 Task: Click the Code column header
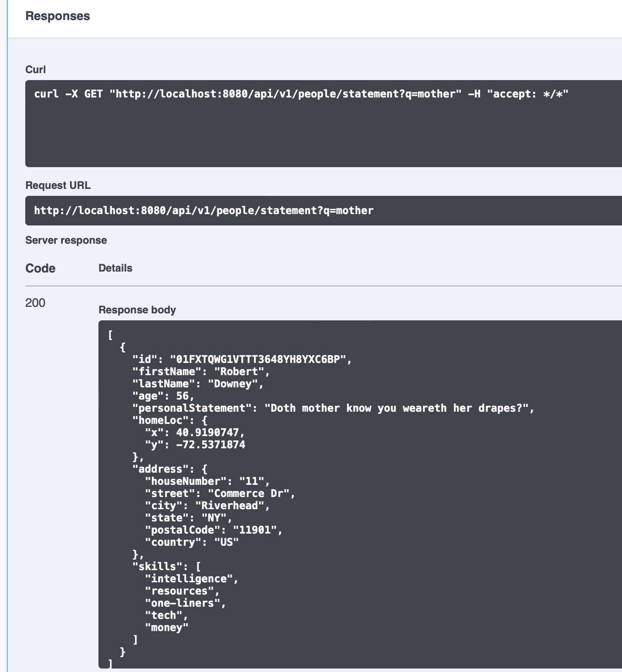(x=40, y=268)
